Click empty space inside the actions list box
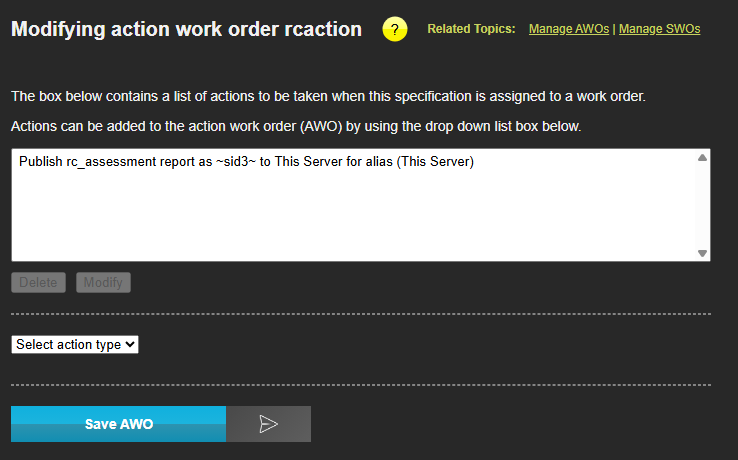The image size is (738, 460). coord(350,220)
